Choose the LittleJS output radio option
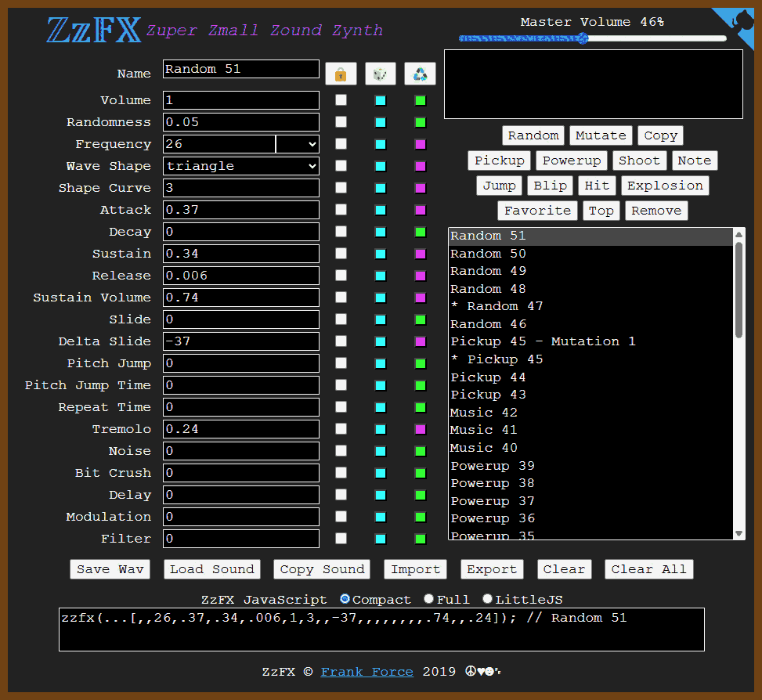Image resolution: width=762 pixels, height=700 pixels. tap(487, 599)
